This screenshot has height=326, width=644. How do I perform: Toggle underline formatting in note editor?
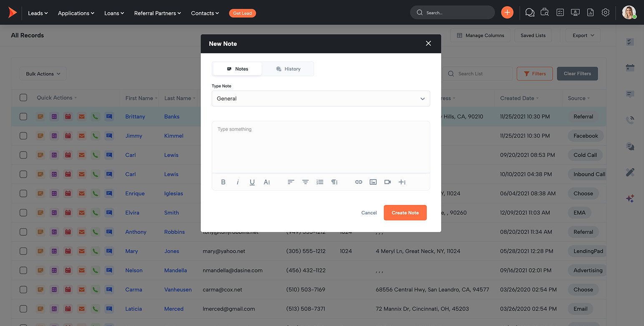(252, 182)
